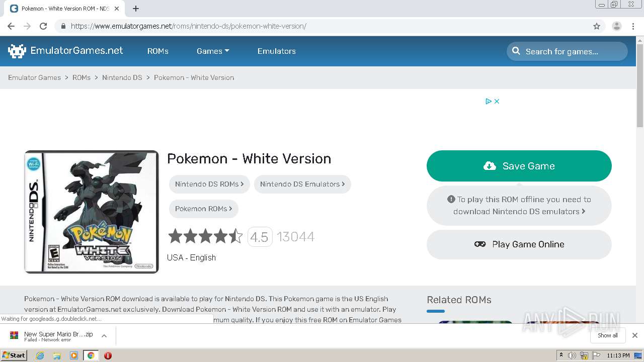
Task: Click the Related ROMs heading
Action: [x=459, y=300]
